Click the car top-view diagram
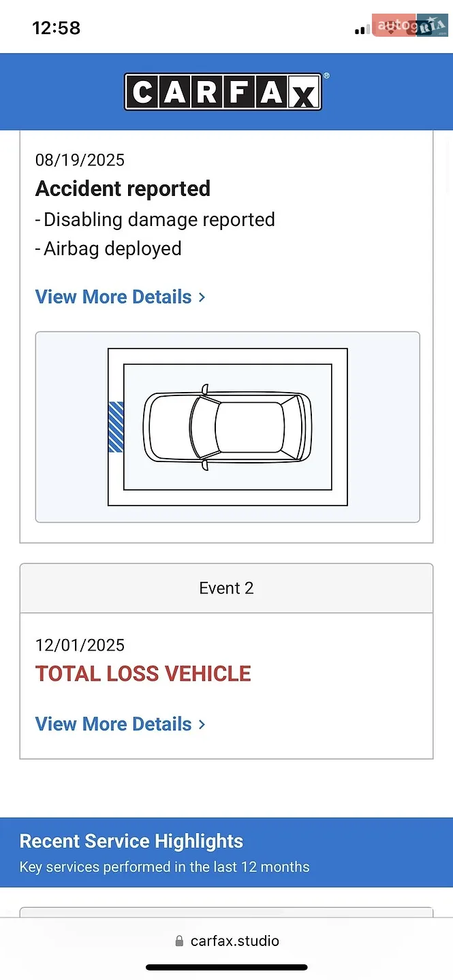 point(228,427)
